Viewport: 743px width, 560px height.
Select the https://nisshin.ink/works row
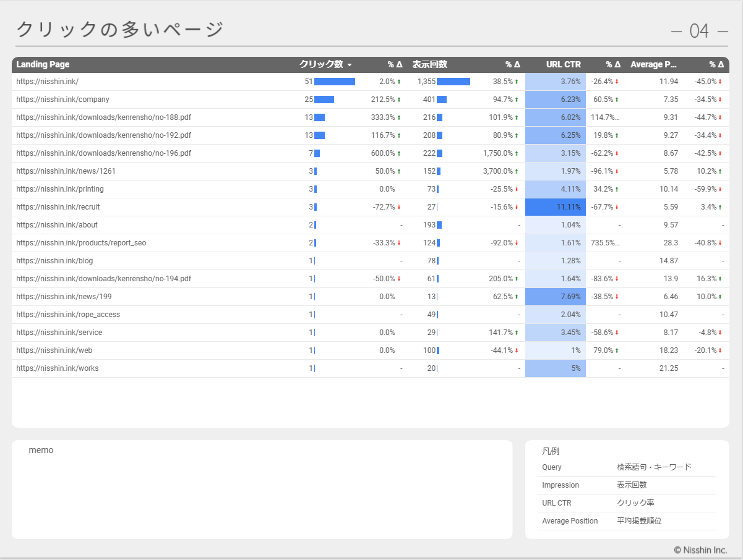pos(370,368)
